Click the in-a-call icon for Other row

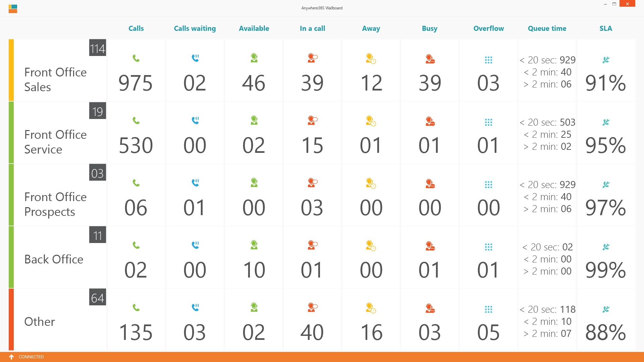pyautogui.click(x=313, y=307)
